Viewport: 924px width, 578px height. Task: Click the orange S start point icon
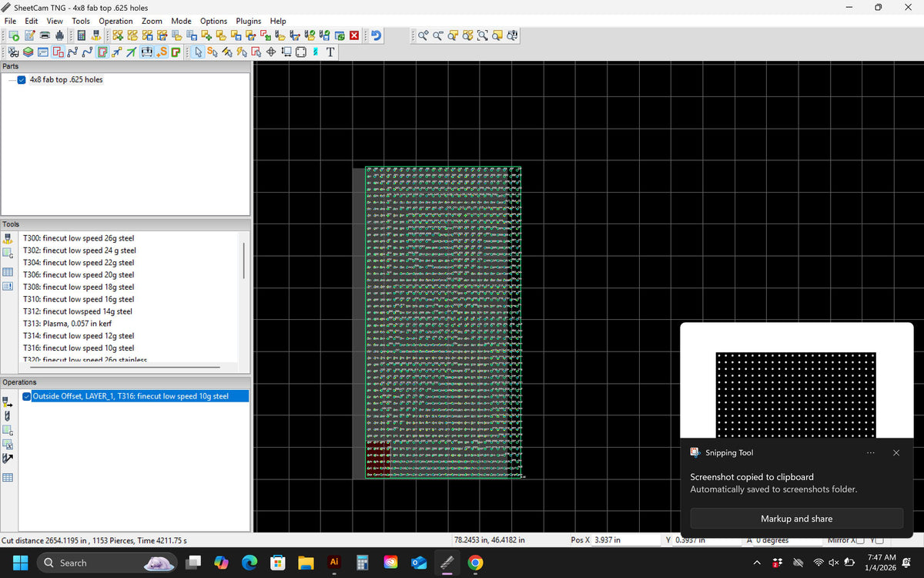[162, 52]
